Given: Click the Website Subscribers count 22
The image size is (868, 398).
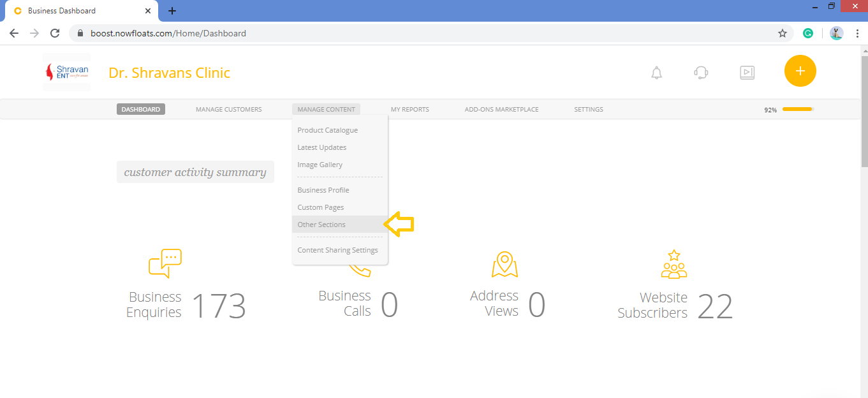Looking at the screenshot, I should tap(715, 306).
